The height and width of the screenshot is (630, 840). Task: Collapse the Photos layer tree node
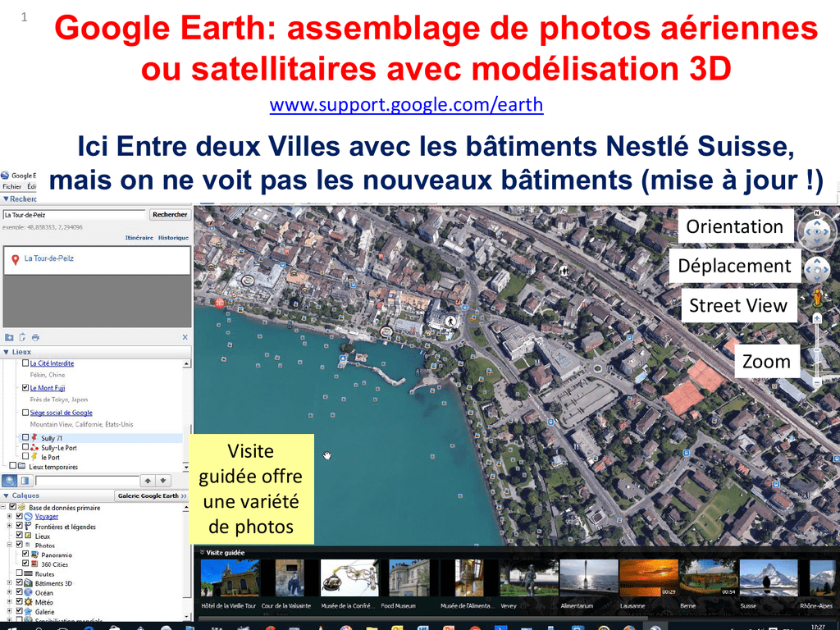click(x=9, y=545)
